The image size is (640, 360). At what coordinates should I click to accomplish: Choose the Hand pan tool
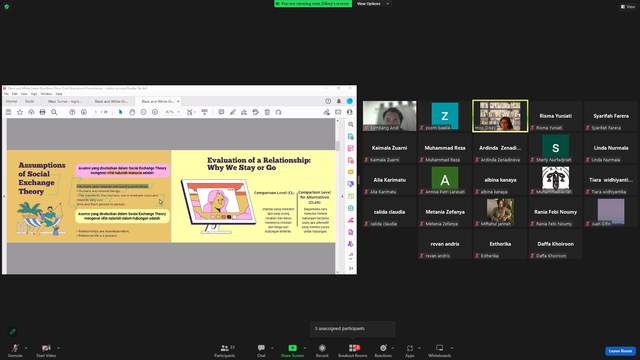(x=132, y=112)
